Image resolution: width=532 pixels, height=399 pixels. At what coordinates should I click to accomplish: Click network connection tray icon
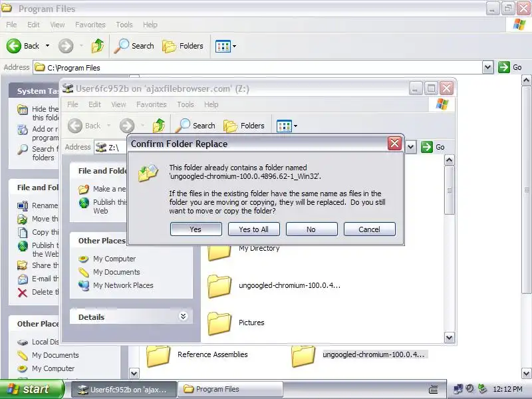458,389
